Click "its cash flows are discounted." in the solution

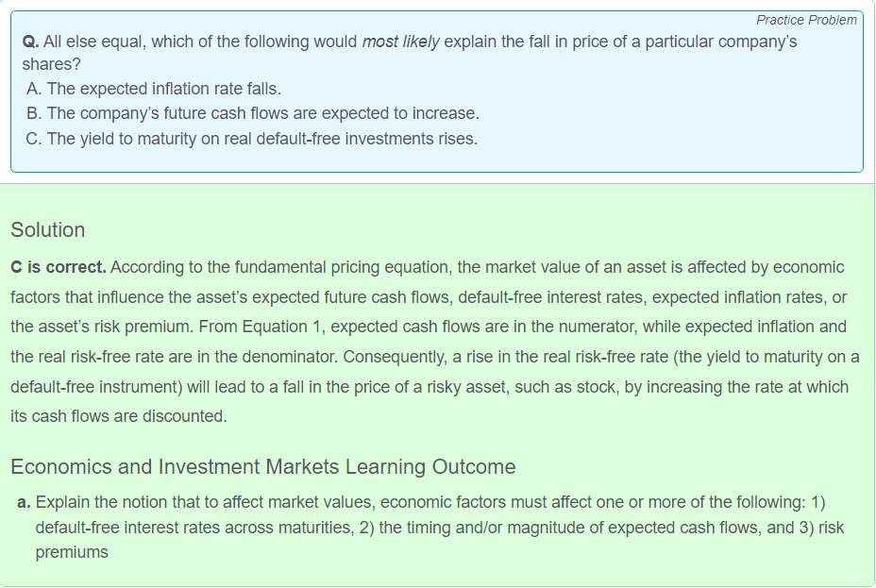click(119, 416)
